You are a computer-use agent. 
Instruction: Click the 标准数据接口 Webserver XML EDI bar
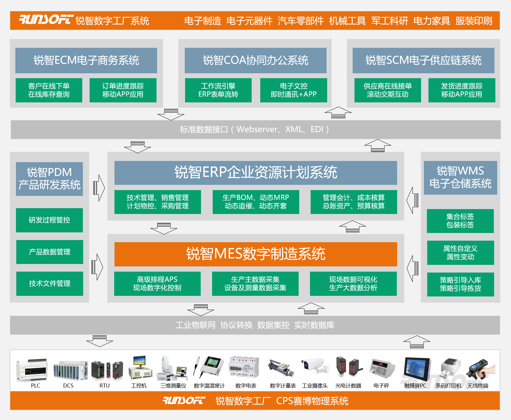click(256, 129)
